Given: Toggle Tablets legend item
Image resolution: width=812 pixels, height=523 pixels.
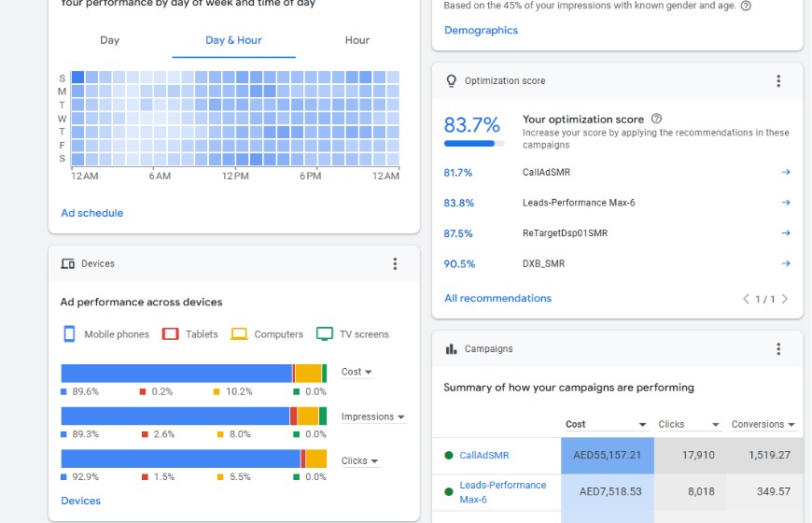Looking at the screenshot, I should (x=190, y=334).
